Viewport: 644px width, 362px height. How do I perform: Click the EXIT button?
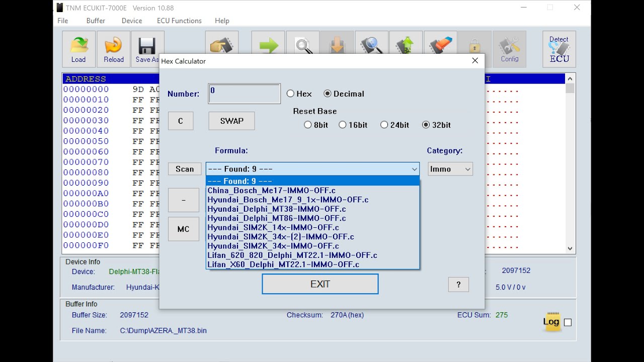(320, 284)
